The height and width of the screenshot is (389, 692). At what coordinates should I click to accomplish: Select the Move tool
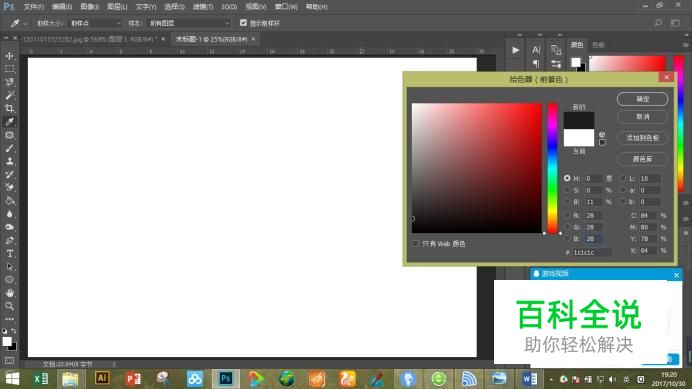pyautogui.click(x=9, y=56)
